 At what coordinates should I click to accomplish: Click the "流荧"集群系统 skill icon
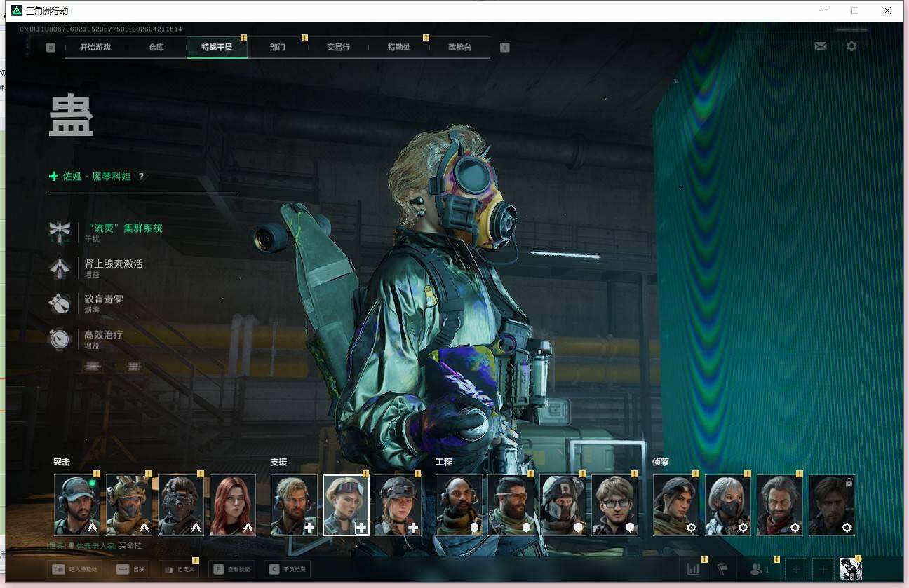(x=60, y=232)
